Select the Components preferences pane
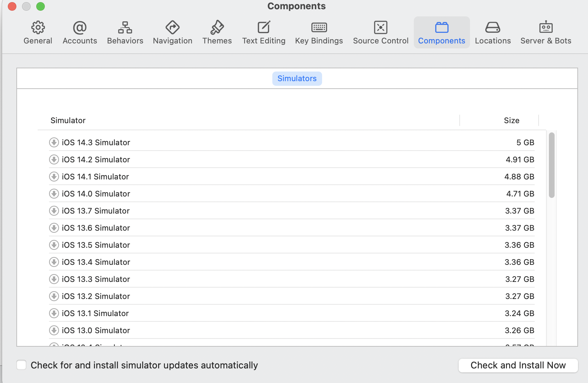This screenshot has width=588, height=383. (x=442, y=32)
